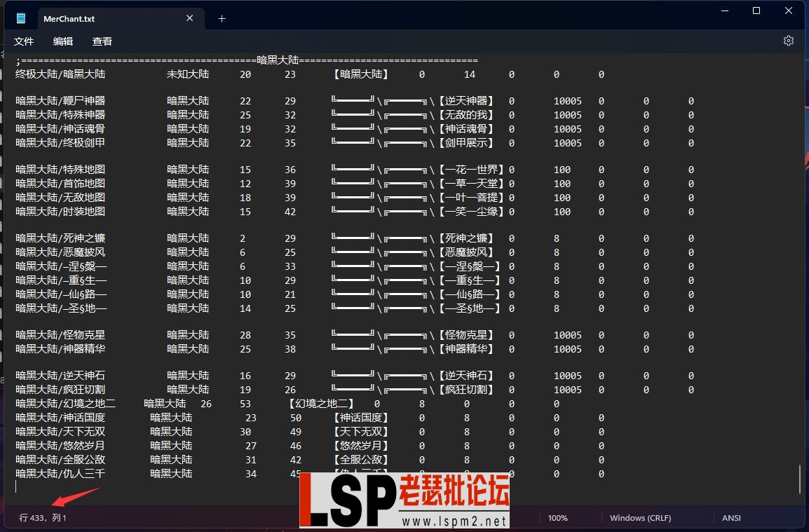Click label 【剑甲展示】
The width and height of the screenshot is (809, 532).
tap(466, 142)
